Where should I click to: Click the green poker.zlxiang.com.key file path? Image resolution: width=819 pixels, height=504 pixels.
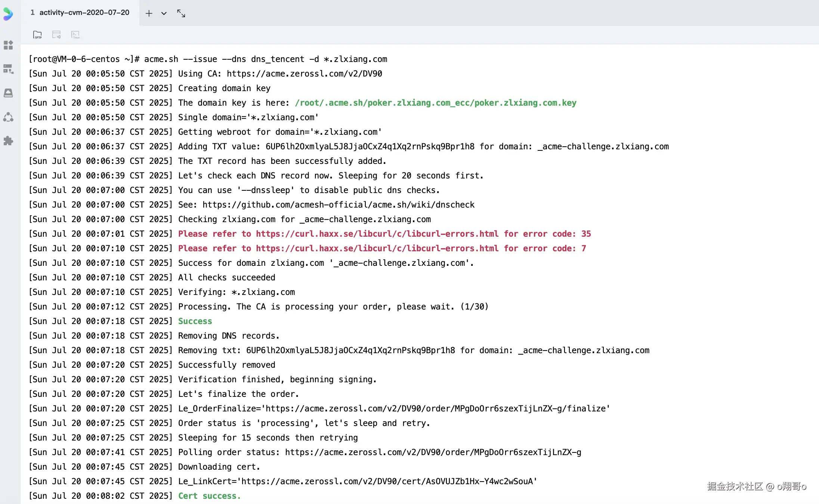(x=435, y=103)
